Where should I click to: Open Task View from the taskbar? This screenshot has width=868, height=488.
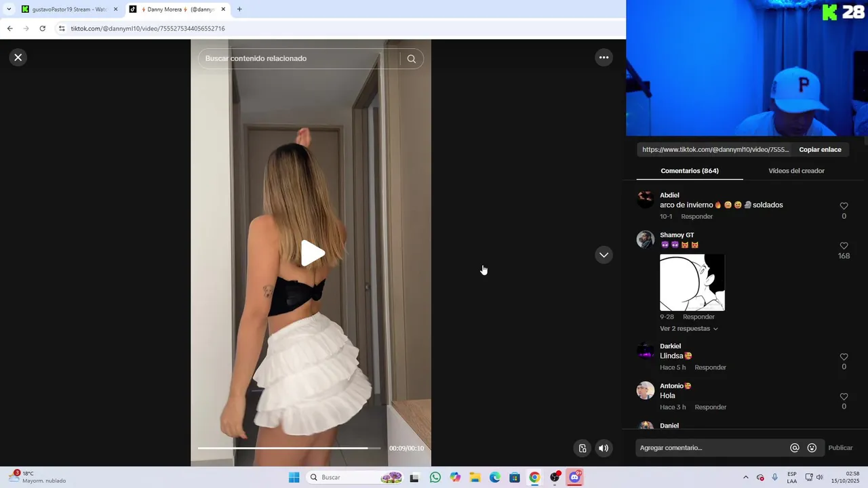[x=414, y=478]
